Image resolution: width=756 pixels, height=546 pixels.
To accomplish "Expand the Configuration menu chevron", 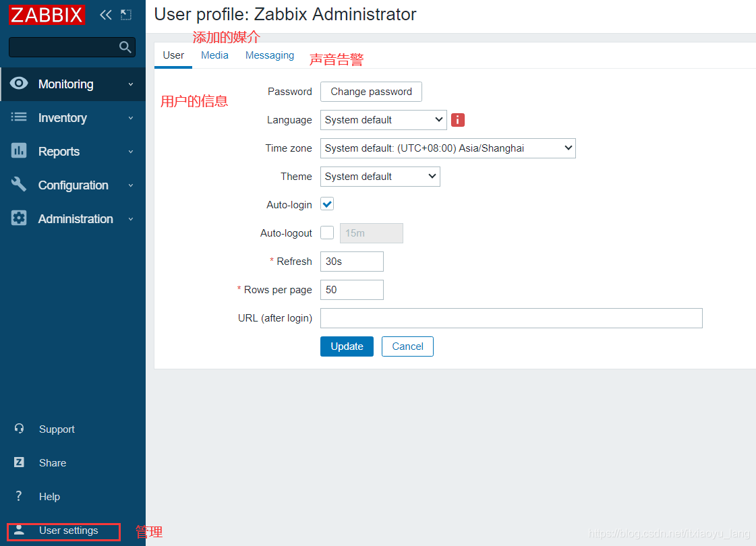I will click(131, 185).
